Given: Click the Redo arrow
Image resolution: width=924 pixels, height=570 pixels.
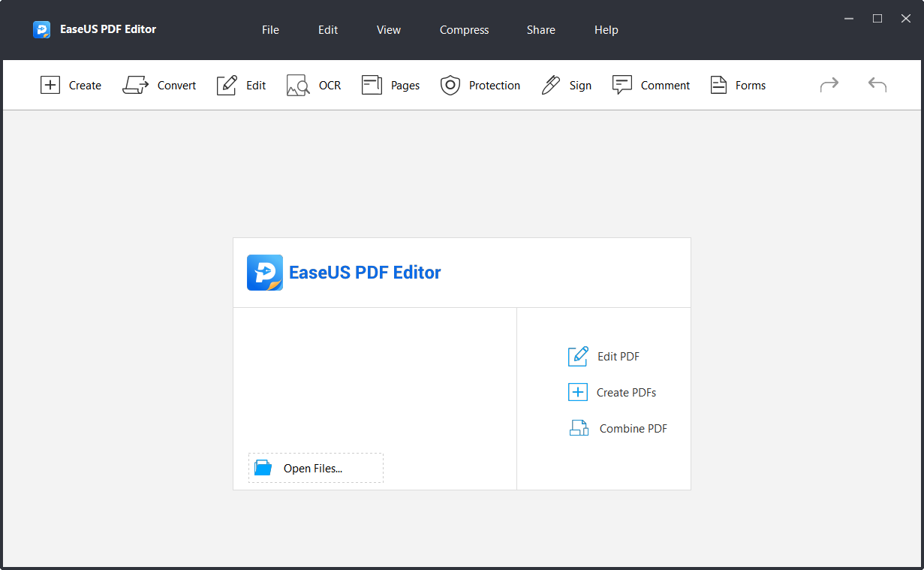Looking at the screenshot, I should pyautogui.click(x=829, y=85).
